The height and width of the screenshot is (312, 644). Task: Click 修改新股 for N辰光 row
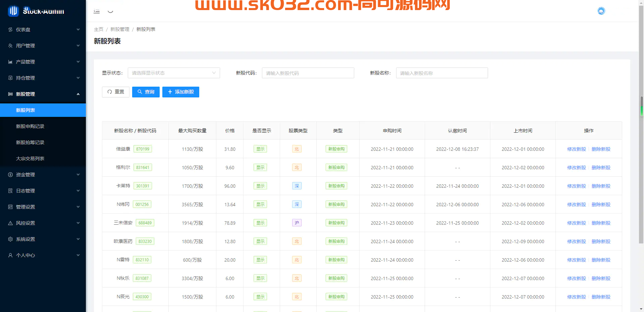coord(576,297)
